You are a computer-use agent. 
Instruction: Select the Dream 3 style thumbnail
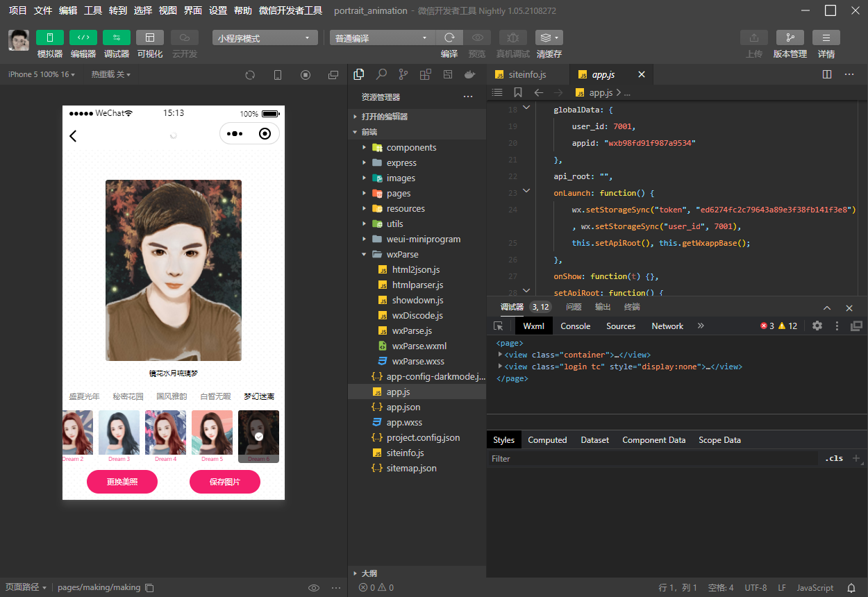(119, 434)
